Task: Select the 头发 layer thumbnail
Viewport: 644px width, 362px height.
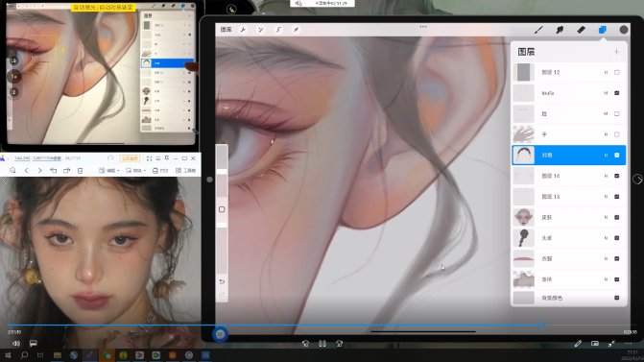Action: point(524,238)
